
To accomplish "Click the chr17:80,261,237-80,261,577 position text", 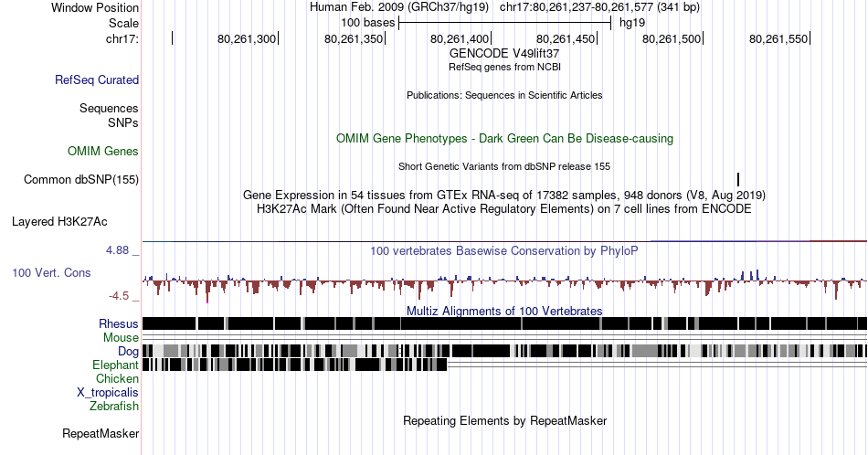I will [599, 7].
